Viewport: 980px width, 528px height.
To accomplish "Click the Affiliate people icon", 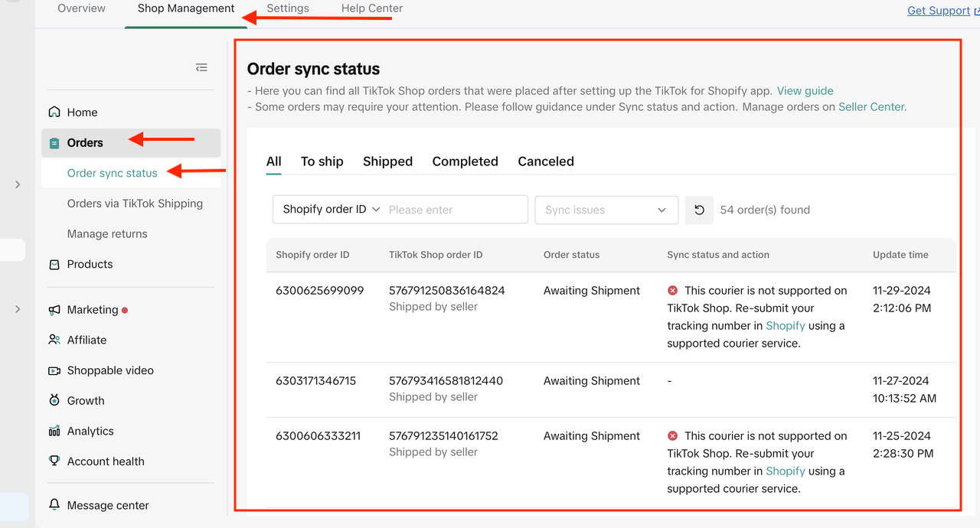I will [x=54, y=340].
